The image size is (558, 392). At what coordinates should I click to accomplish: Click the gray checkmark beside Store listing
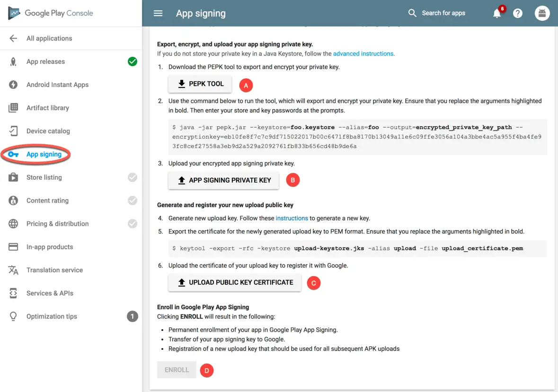(133, 177)
